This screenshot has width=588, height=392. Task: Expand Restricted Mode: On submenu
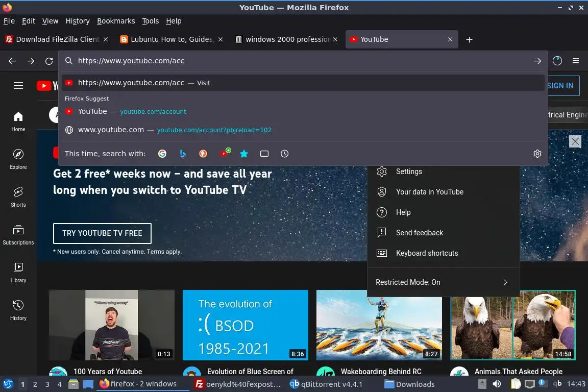click(x=443, y=282)
